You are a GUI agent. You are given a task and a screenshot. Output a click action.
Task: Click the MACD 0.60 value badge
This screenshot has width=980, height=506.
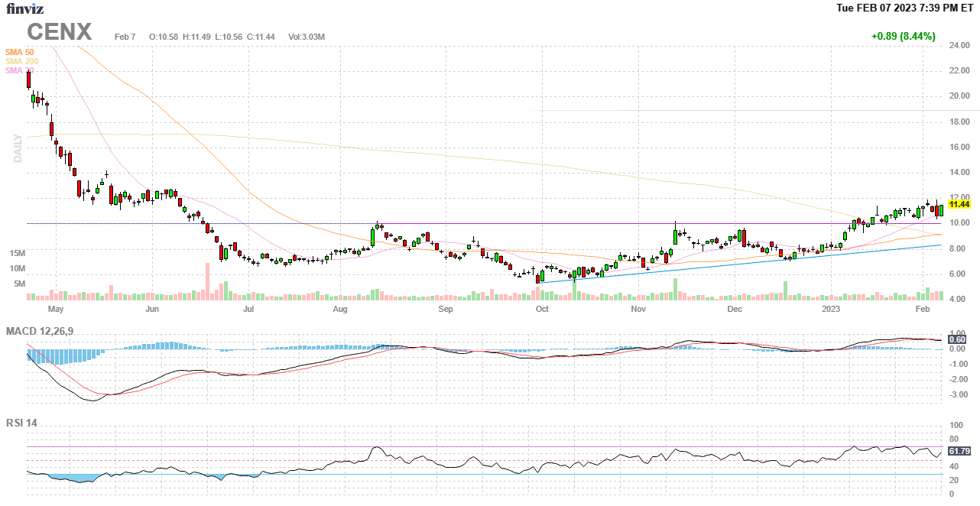(x=956, y=339)
